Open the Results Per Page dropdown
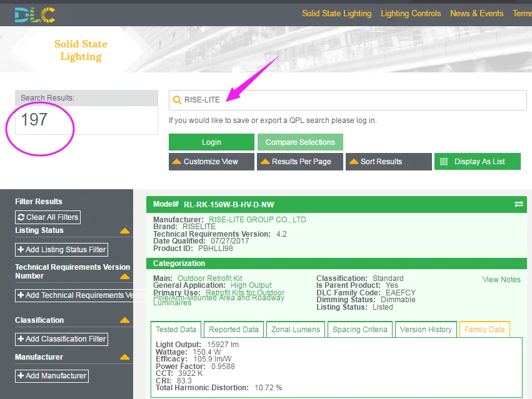The height and width of the screenshot is (399, 532). coord(300,162)
